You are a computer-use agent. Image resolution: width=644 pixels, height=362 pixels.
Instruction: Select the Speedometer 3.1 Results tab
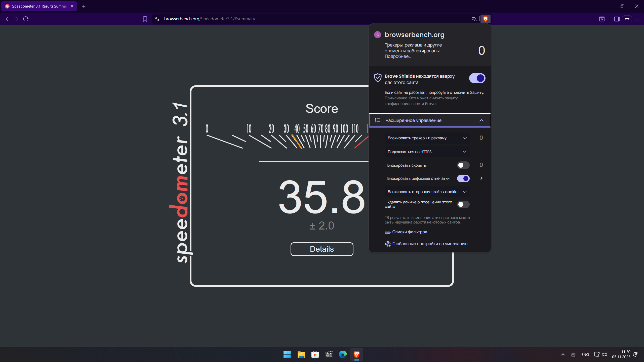click(x=39, y=6)
